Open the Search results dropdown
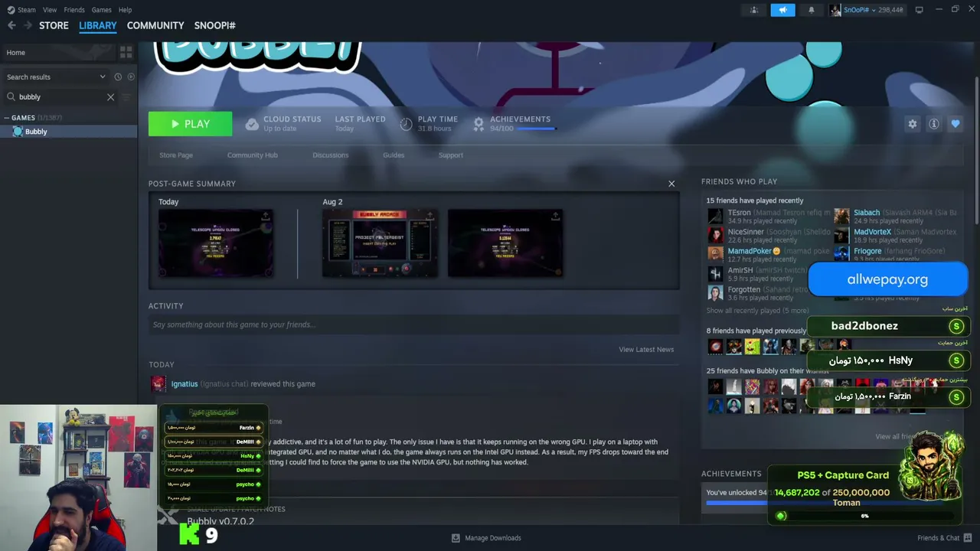The height and width of the screenshot is (551, 980). tap(56, 77)
